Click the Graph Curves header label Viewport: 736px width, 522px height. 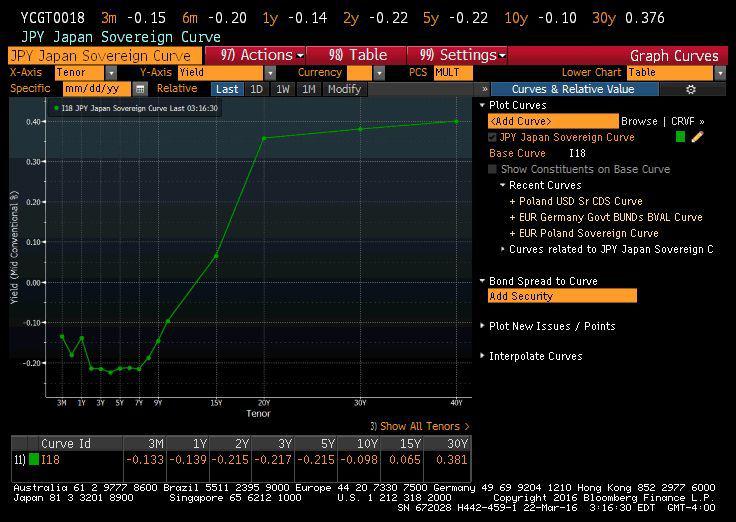pos(674,56)
